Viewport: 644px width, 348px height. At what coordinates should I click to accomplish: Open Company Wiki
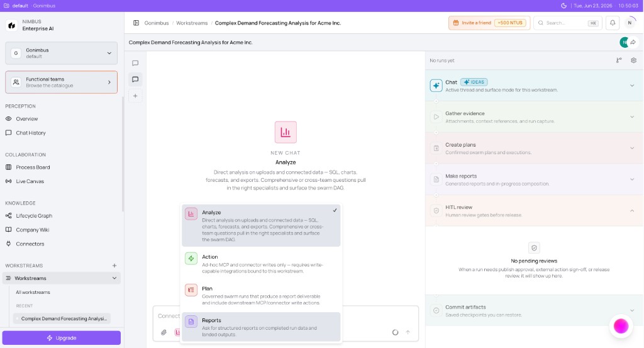pos(33,230)
